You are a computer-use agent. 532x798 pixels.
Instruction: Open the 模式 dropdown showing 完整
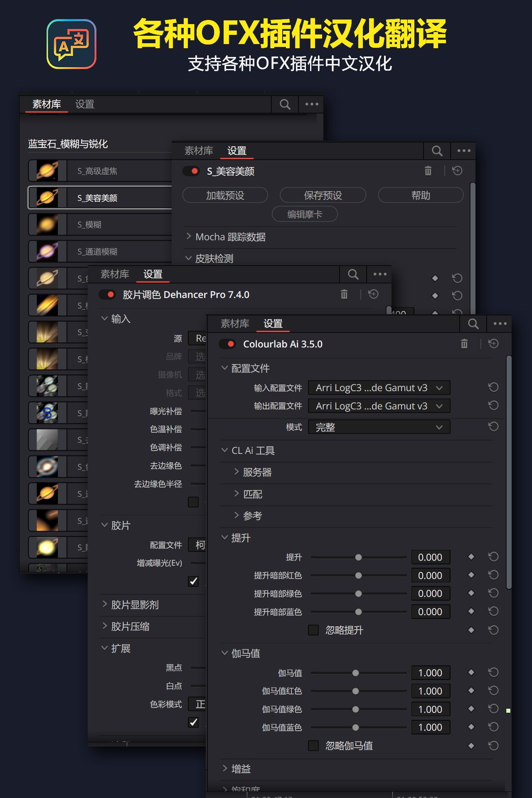tap(379, 427)
